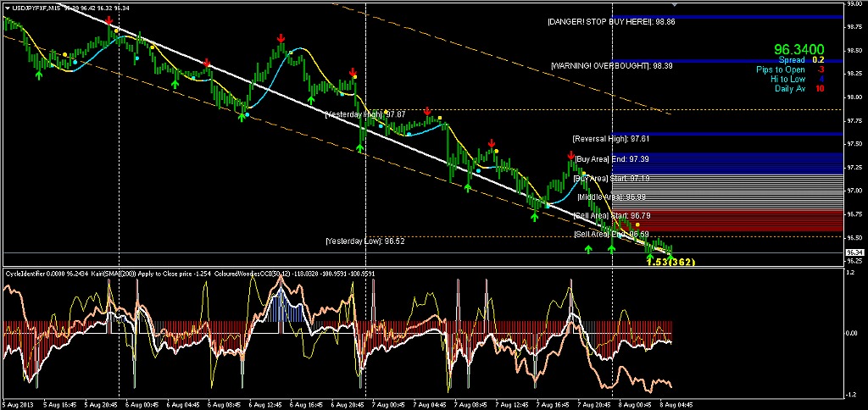Click the red arrow beside the Reversal High label
The image size is (868, 410).
[x=570, y=156]
